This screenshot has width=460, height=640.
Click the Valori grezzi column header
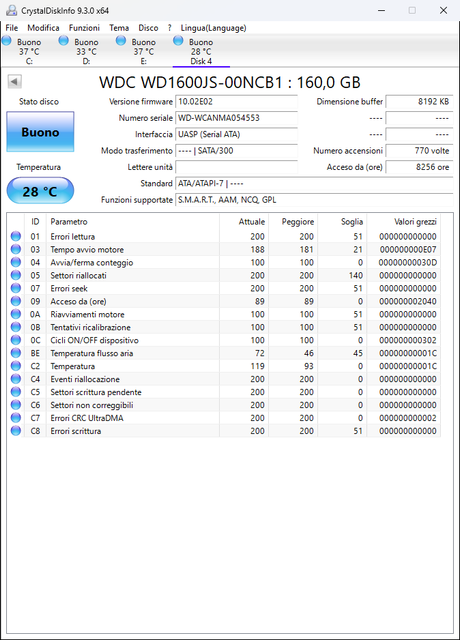(403, 222)
